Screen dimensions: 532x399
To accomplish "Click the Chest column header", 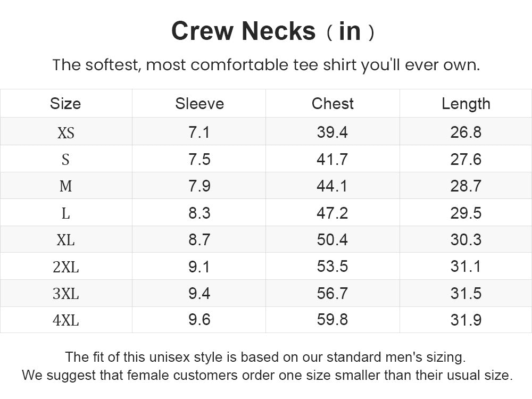I will click(332, 104).
